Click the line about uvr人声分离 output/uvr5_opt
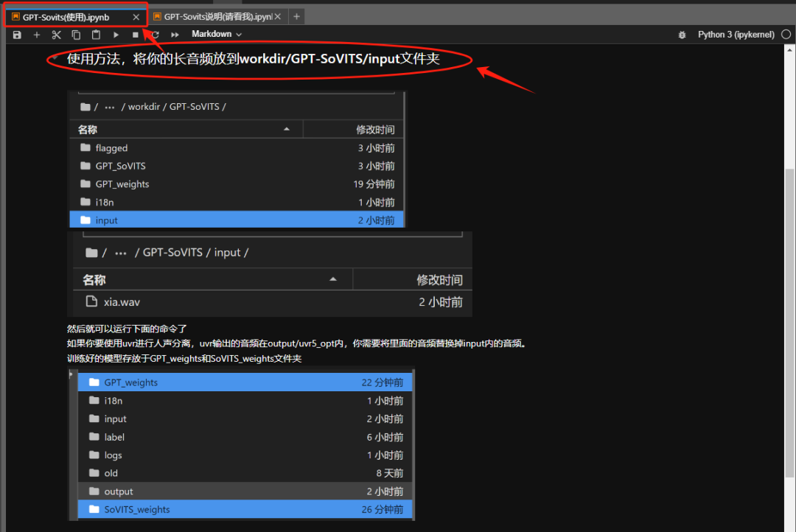This screenshot has height=532, width=796. pos(298,343)
